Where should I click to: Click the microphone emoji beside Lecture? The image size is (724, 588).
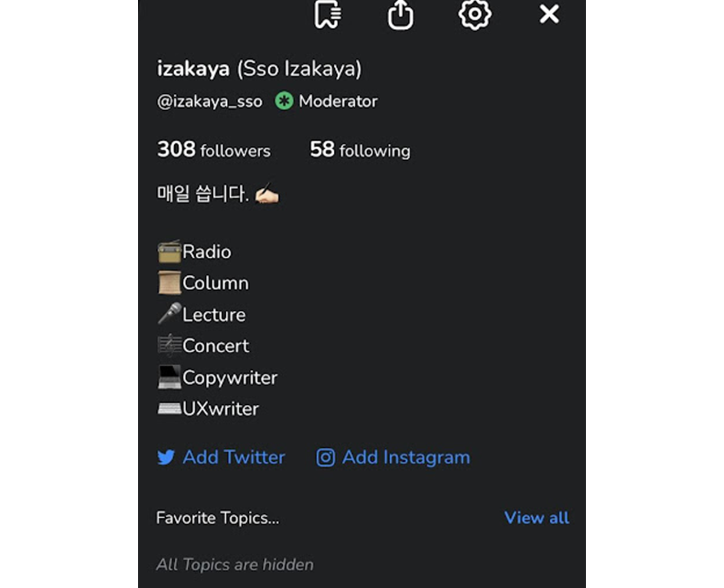pyautogui.click(x=169, y=314)
